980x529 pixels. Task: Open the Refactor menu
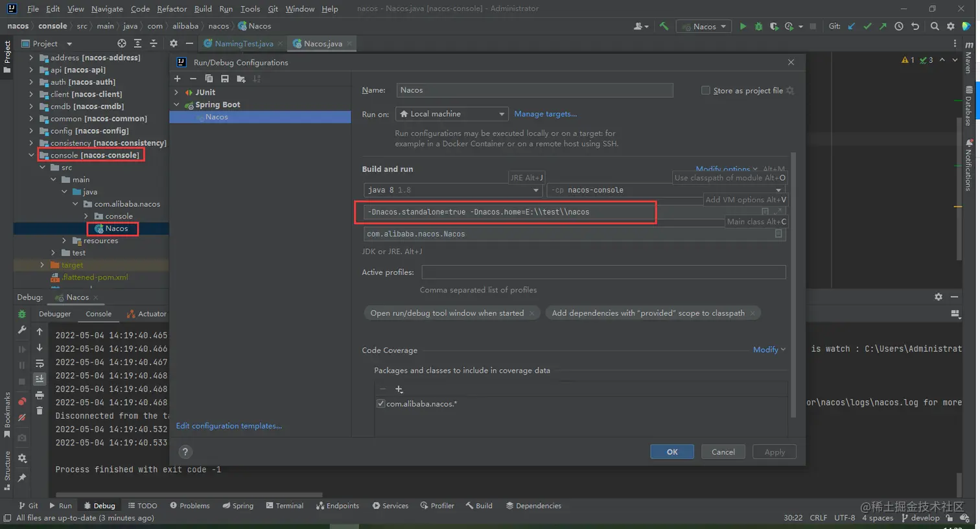coord(172,8)
